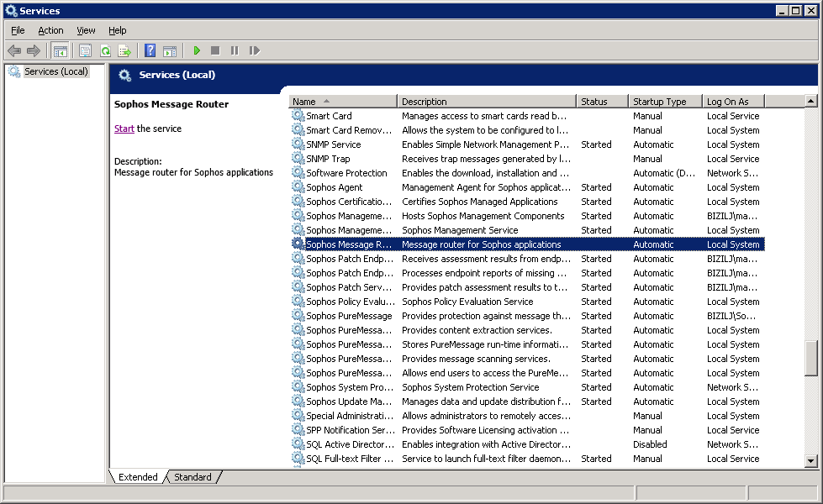Click the gear icon of Smart Card service
The width and height of the screenshot is (823, 504).
tap(298, 115)
